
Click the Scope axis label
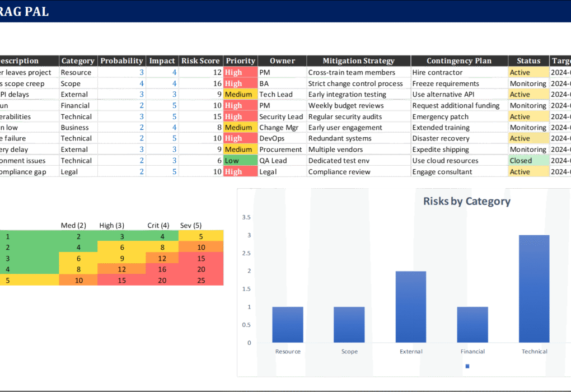coord(349,352)
